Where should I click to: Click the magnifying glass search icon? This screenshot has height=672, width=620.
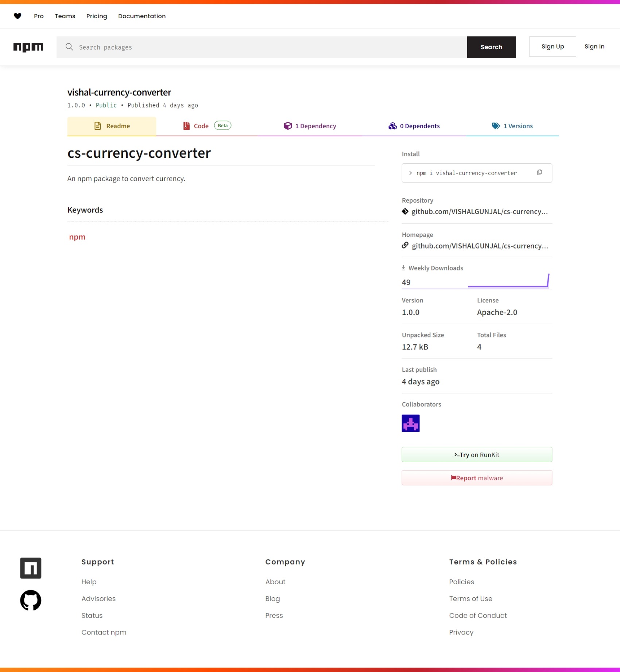pyautogui.click(x=69, y=47)
